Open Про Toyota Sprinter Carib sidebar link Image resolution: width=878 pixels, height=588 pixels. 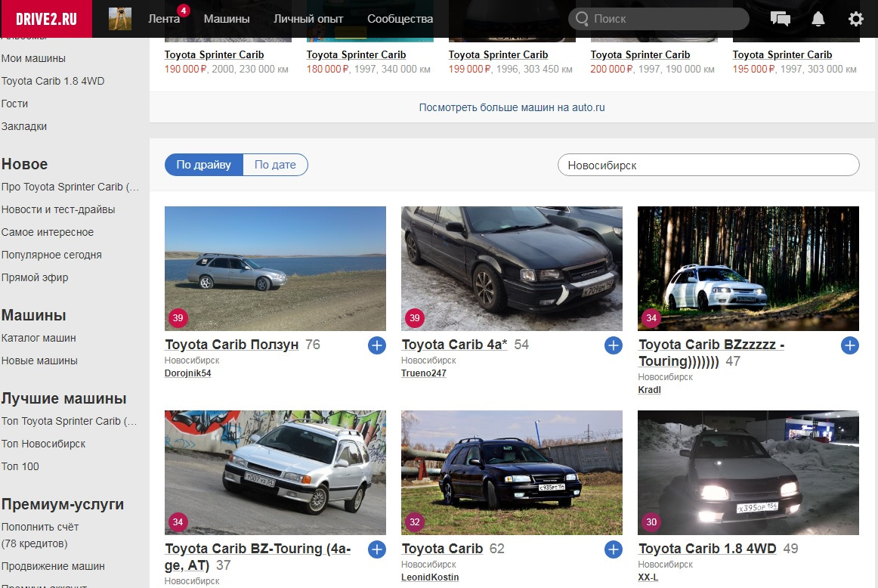coord(70,187)
